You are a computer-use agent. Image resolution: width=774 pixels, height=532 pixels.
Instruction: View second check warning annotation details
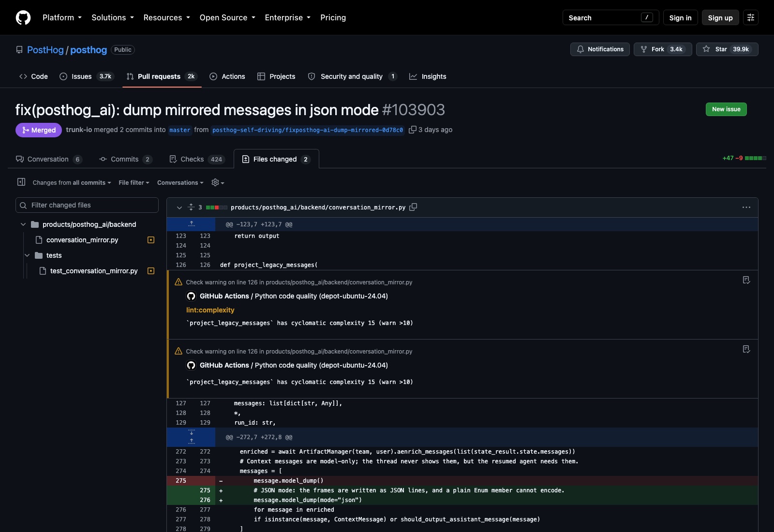tap(746, 349)
